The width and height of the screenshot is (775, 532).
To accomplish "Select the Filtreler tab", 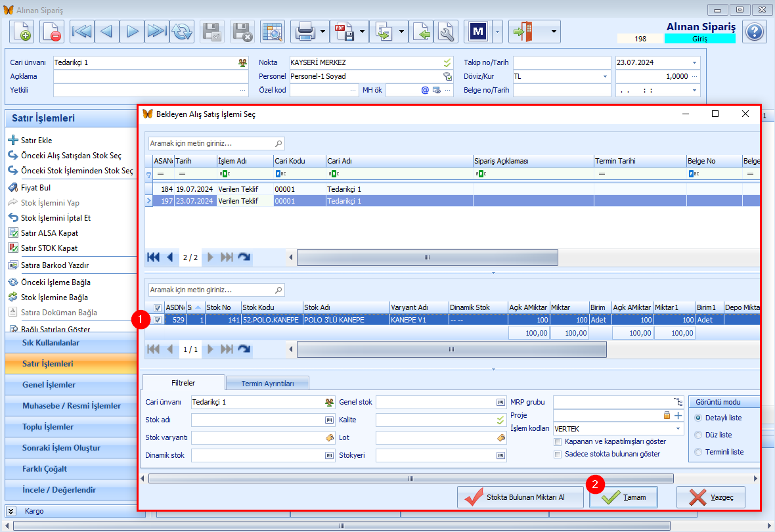I will (183, 383).
